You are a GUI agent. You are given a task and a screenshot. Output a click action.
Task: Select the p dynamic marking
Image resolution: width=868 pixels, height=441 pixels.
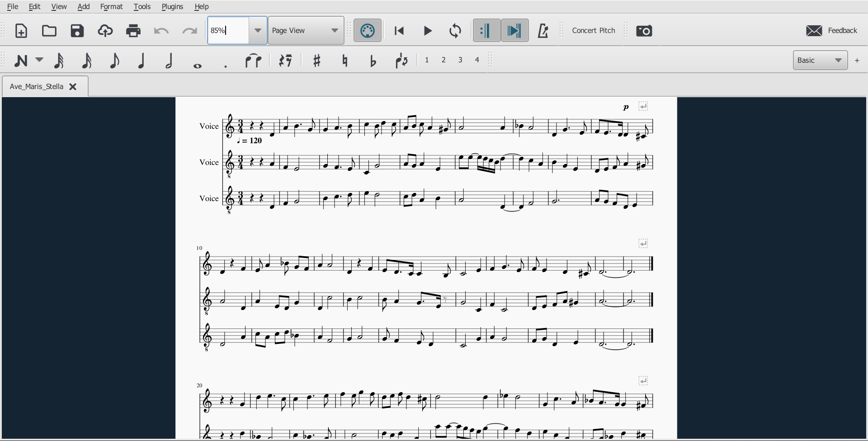point(626,107)
